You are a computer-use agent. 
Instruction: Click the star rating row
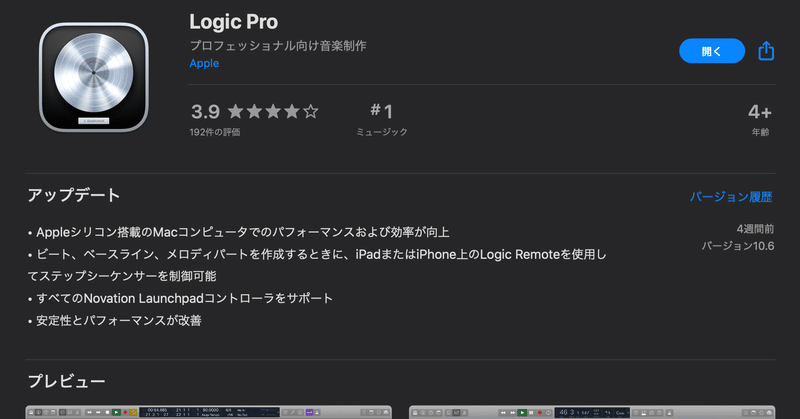[273, 111]
